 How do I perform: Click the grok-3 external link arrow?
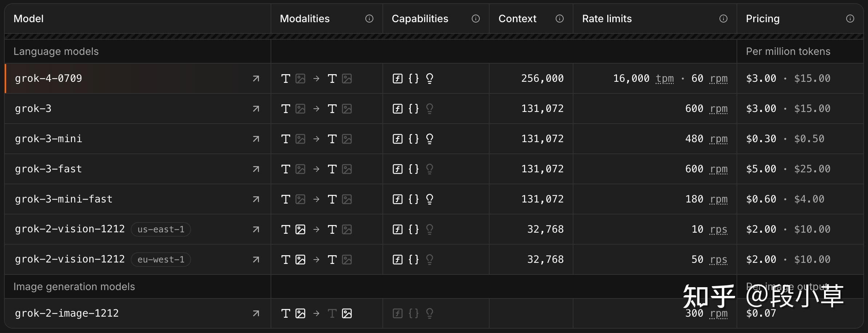(256, 109)
